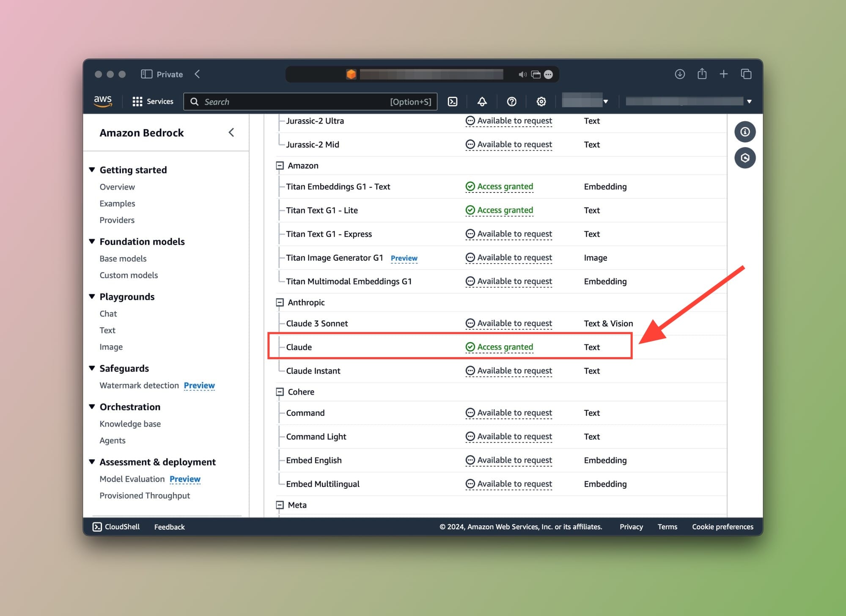Click the AWS Services menu icon

pyautogui.click(x=136, y=101)
